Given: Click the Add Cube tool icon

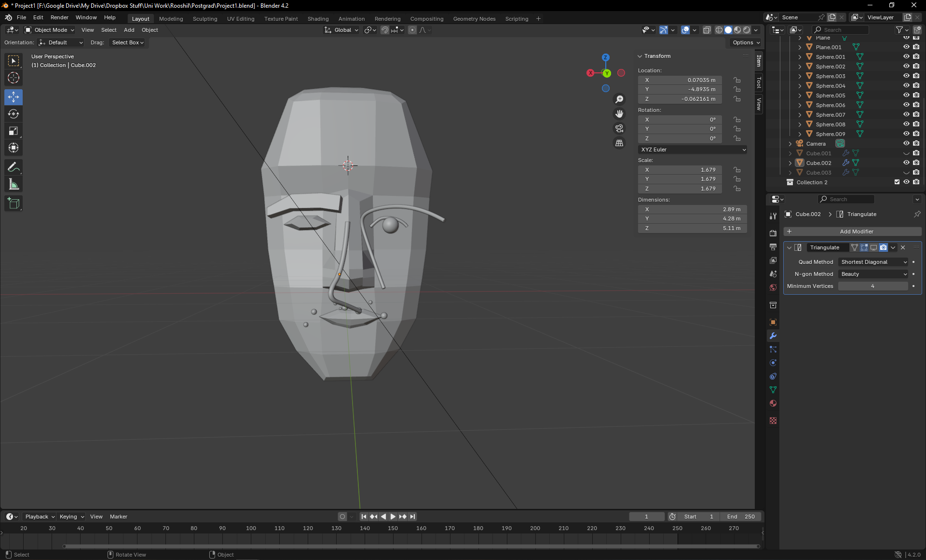Looking at the screenshot, I should point(14,204).
